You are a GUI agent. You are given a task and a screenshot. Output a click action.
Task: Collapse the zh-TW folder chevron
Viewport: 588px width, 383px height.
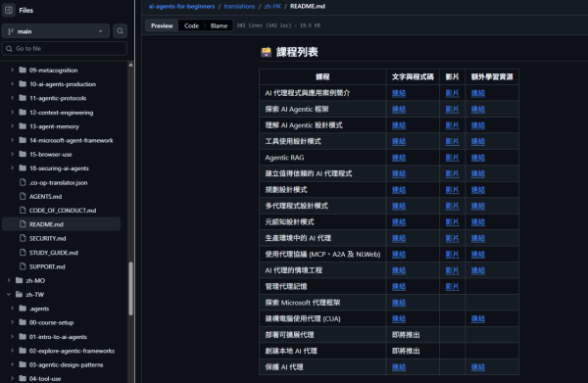[9, 295]
